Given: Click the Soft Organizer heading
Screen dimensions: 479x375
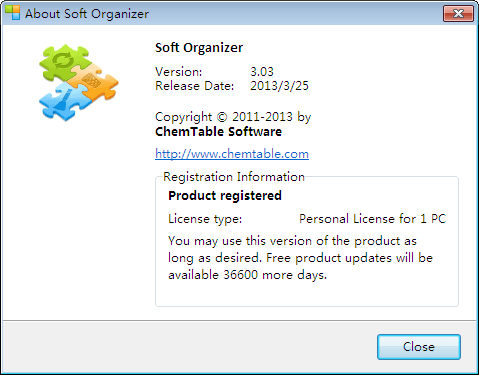Looking at the screenshot, I should [x=199, y=48].
